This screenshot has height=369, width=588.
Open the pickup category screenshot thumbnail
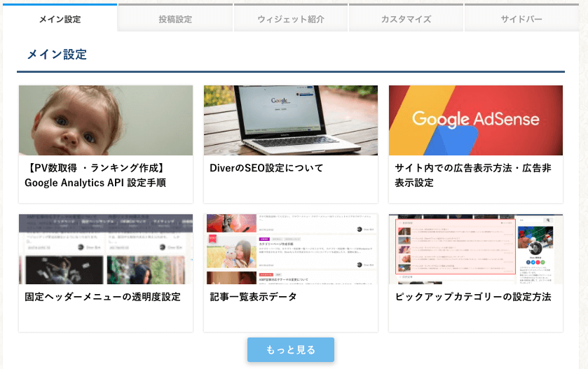[x=476, y=249]
